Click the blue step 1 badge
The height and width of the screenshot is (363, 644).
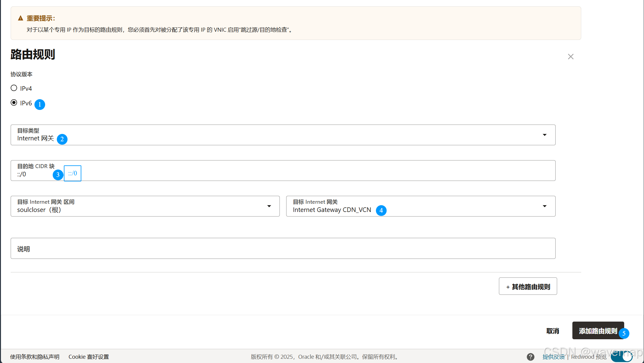click(x=40, y=104)
